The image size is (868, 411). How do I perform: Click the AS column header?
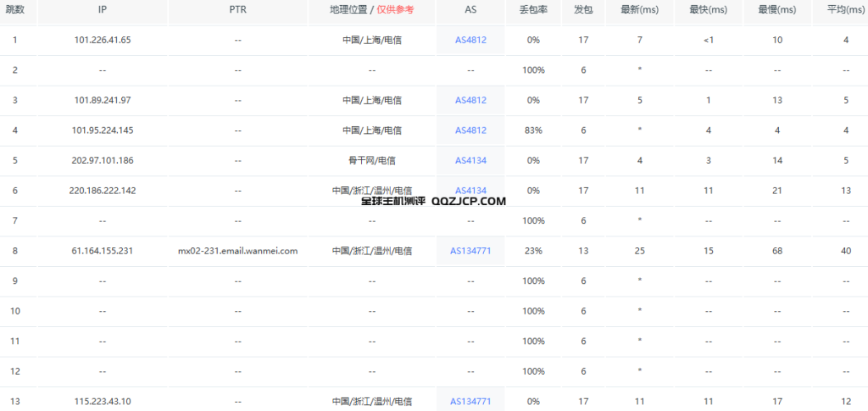tap(470, 10)
